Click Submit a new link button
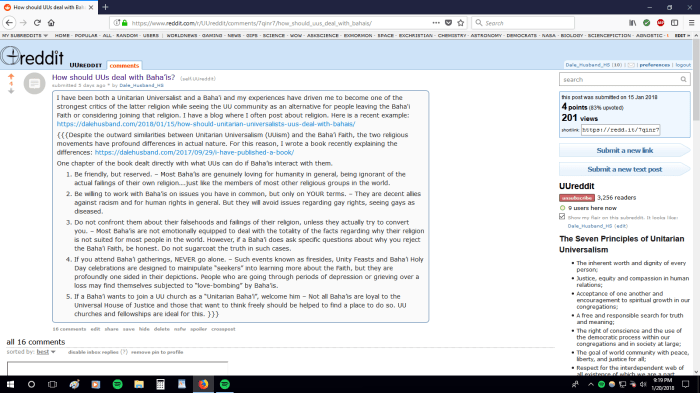700x393 pixels. (625, 151)
